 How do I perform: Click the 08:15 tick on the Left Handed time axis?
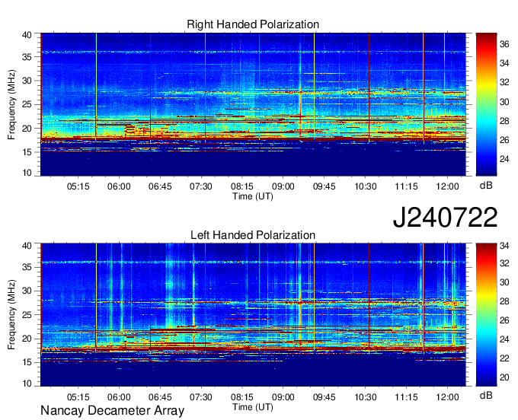[x=242, y=397]
